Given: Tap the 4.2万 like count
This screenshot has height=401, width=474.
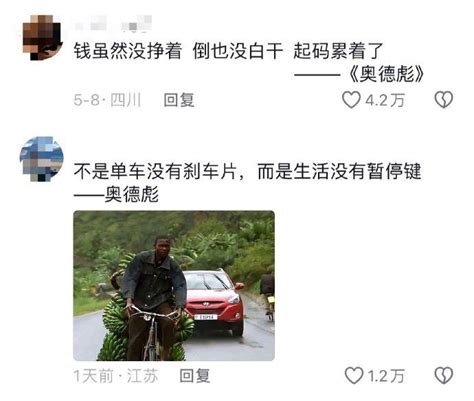Looking at the screenshot, I should 385,100.
